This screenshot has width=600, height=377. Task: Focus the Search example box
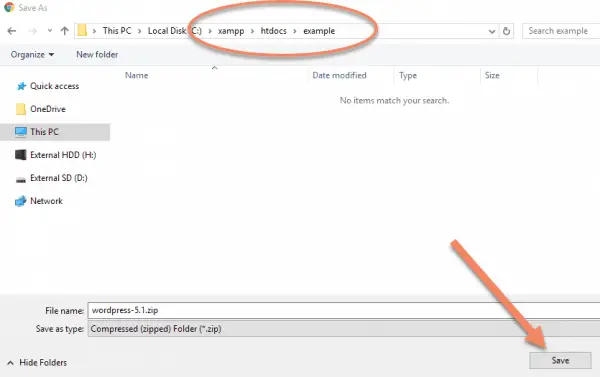pos(561,31)
